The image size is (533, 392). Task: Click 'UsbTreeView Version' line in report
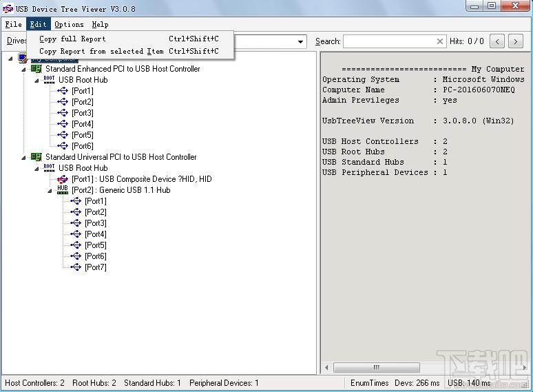point(418,121)
